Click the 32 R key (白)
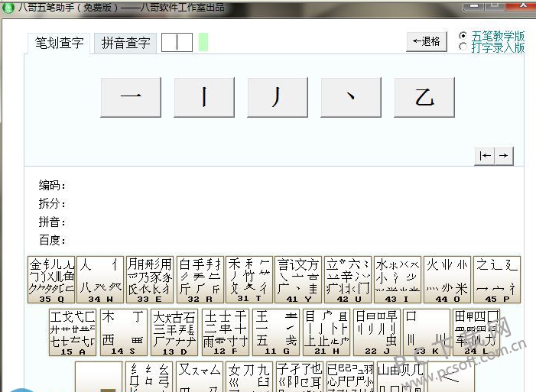 point(200,280)
